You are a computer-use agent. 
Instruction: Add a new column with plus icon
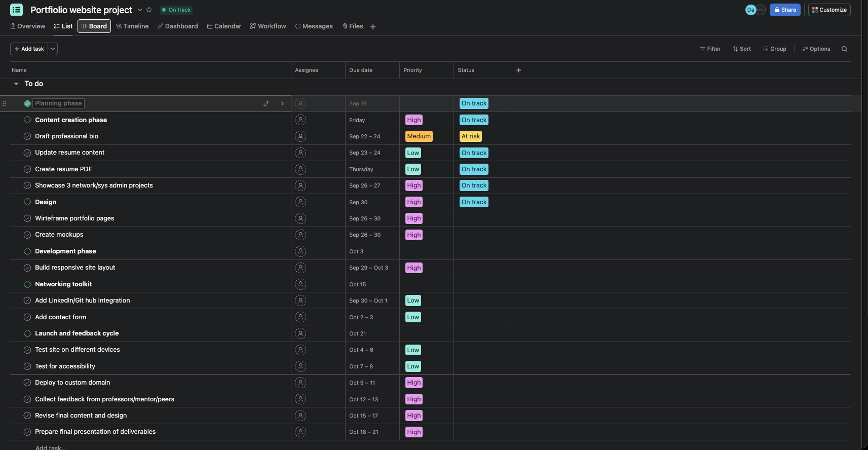coord(518,70)
